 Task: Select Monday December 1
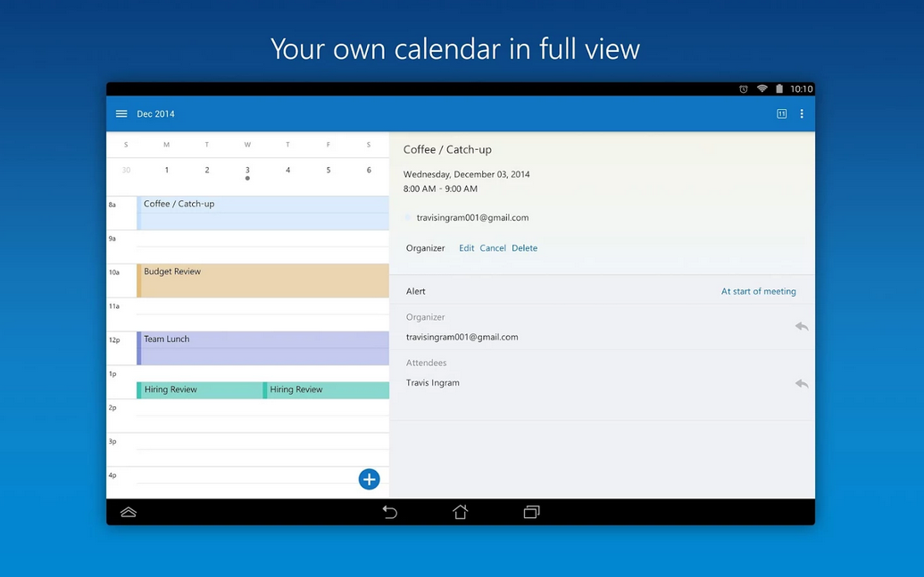pyautogui.click(x=167, y=170)
